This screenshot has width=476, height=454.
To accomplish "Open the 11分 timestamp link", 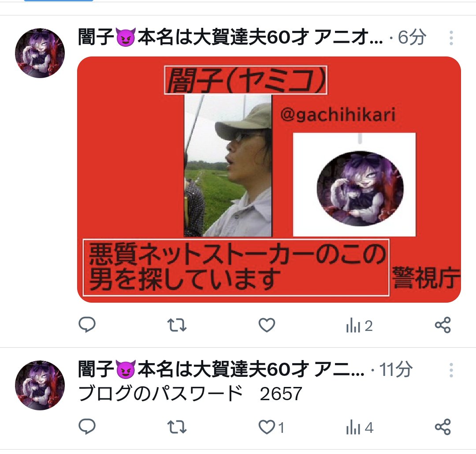I will coord(396,370).
